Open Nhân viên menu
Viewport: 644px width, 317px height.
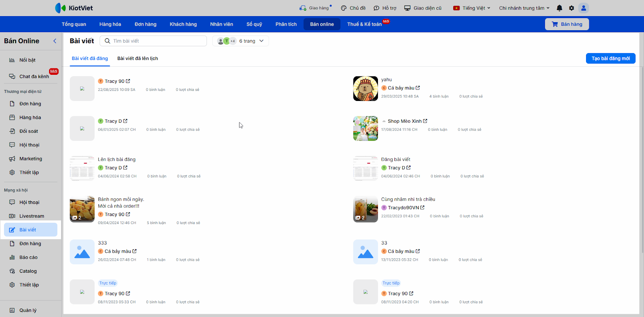pyautogui.click(x=221, y=24)
